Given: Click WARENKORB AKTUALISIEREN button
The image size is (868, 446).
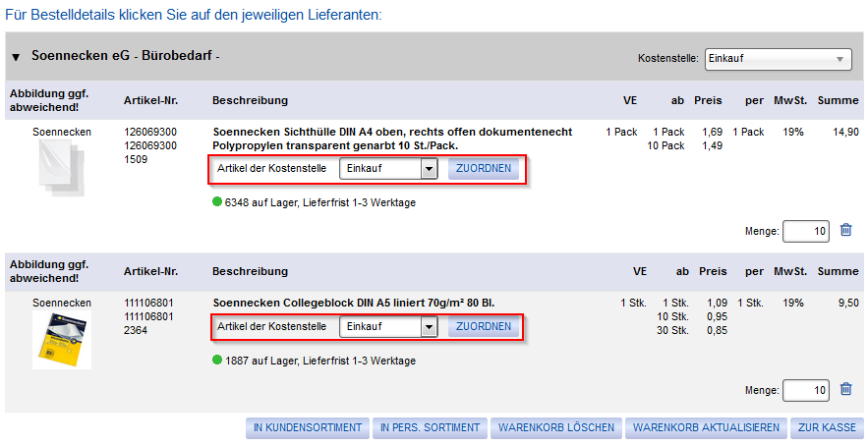Looking at the screenshot, I should 706,427.
